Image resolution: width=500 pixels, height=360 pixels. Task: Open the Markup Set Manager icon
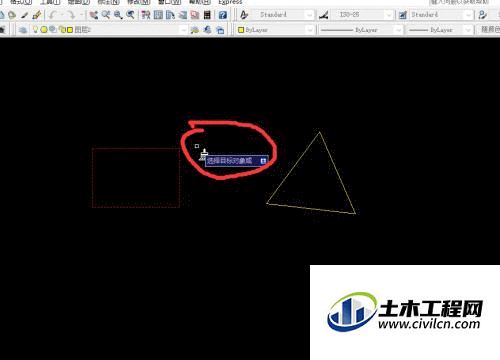[195, 15]
